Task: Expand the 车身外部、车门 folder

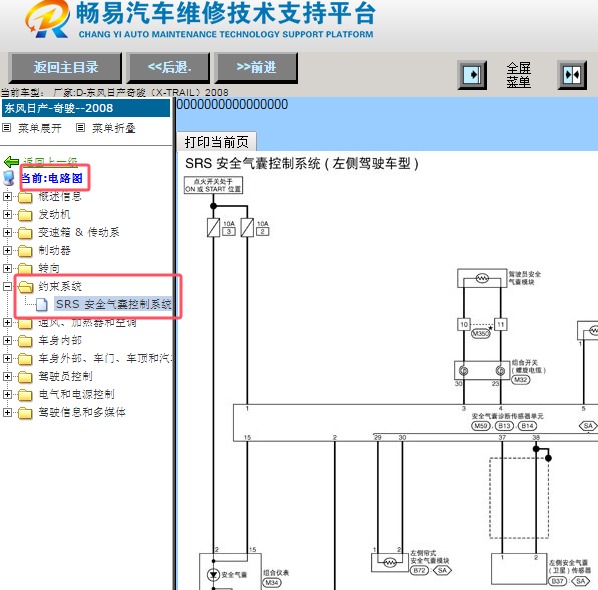Action: click(x=7, y=359)
